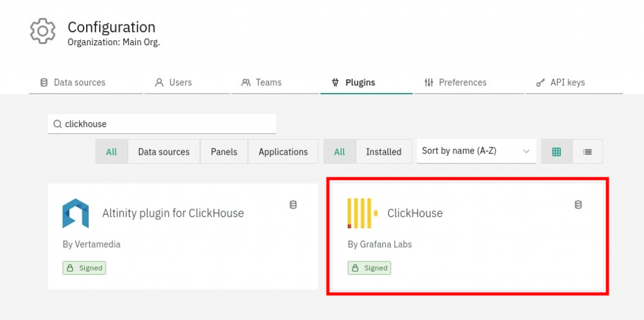Click the ClickHouse yellow bars logo
The width and height of the screenshot is (644, 320).
[362, 213]
